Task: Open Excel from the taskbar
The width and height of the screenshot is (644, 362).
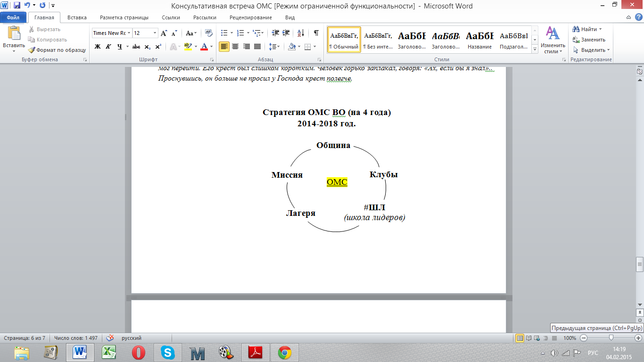Action: click(109, 353)
